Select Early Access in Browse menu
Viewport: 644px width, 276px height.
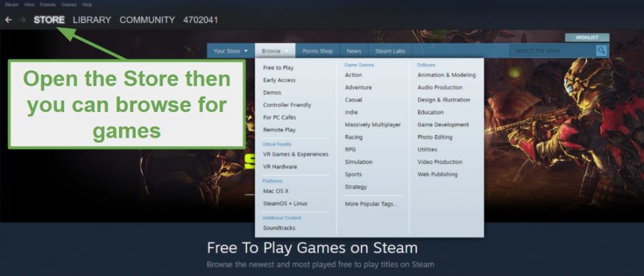(279, 80)
